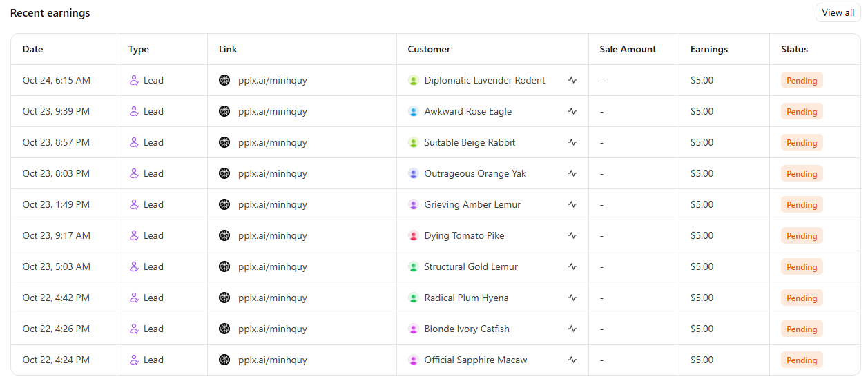868x388 pixels.
Task: Click Blonde Ivory Catfish's avatar icon
Action: (414, 329)
